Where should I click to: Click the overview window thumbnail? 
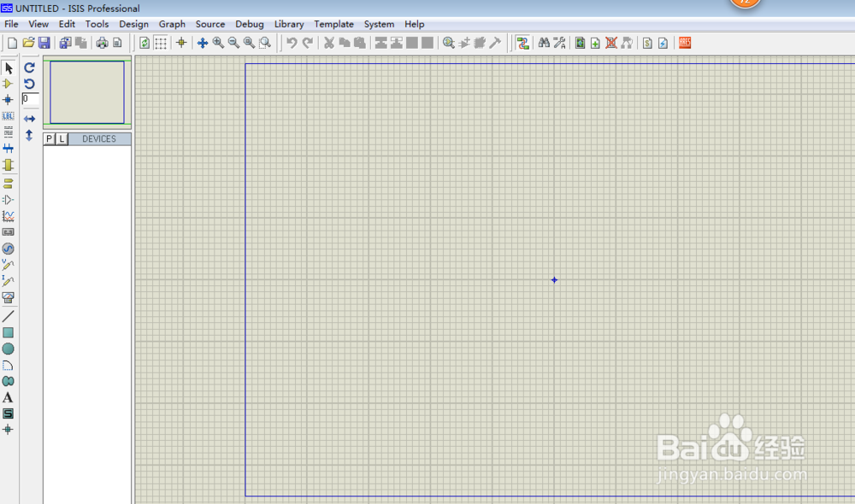[x=87, y=92]
